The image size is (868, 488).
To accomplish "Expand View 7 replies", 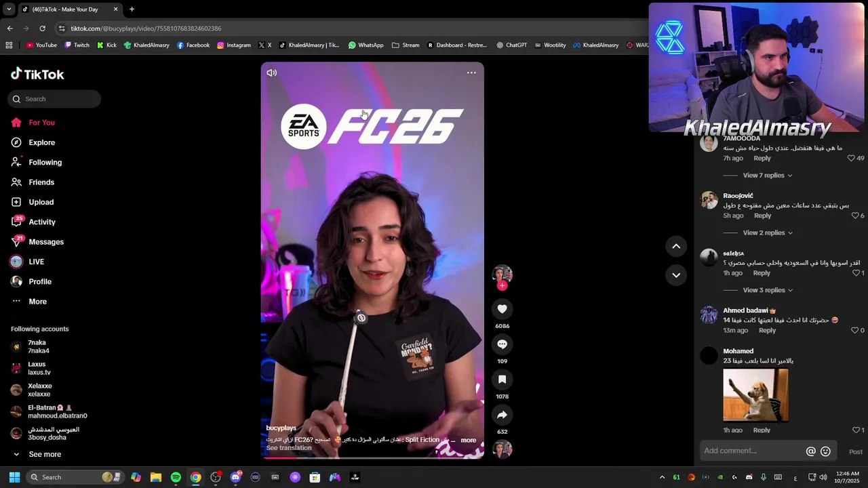I will (x=767, y=176).
